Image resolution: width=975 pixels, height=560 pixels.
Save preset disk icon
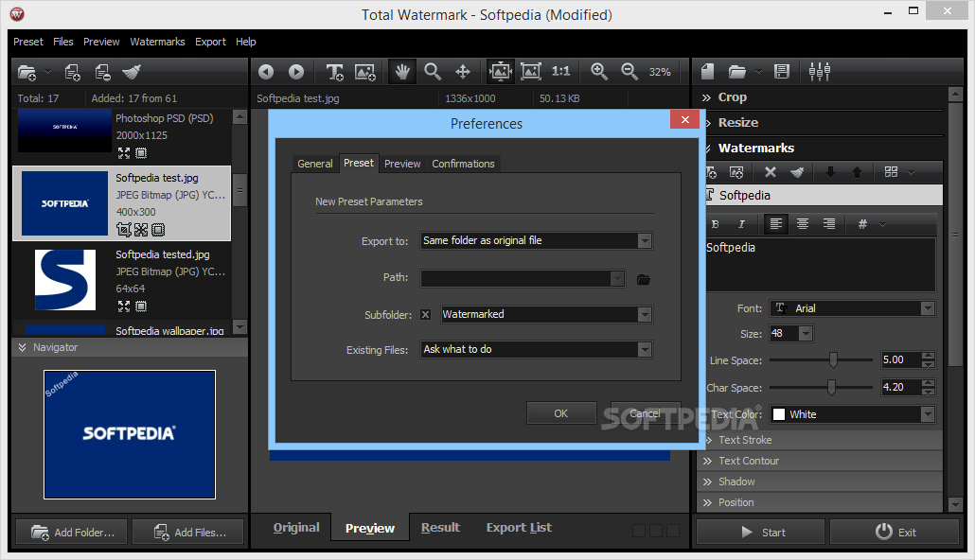click(782, 72)
